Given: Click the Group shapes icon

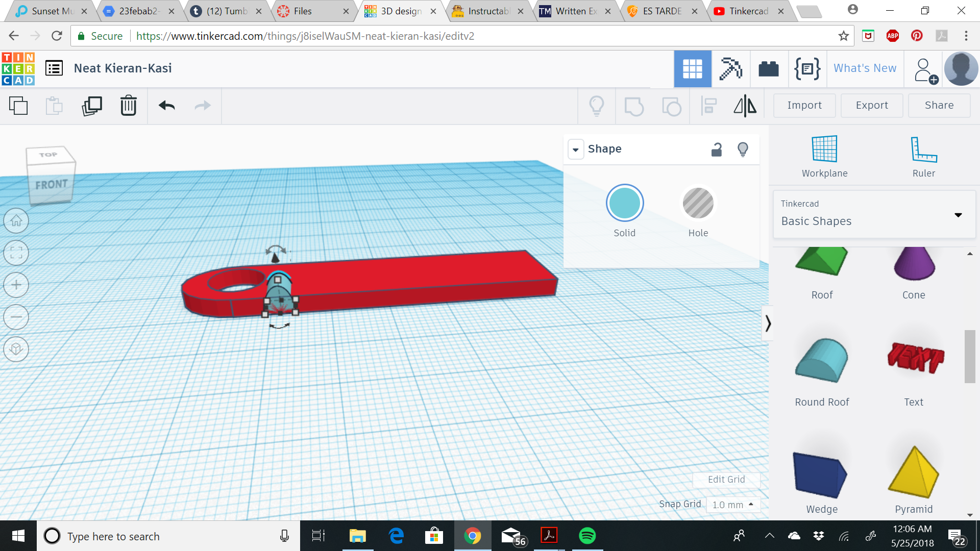Looking at the screenshot, I should click(634, 106).
